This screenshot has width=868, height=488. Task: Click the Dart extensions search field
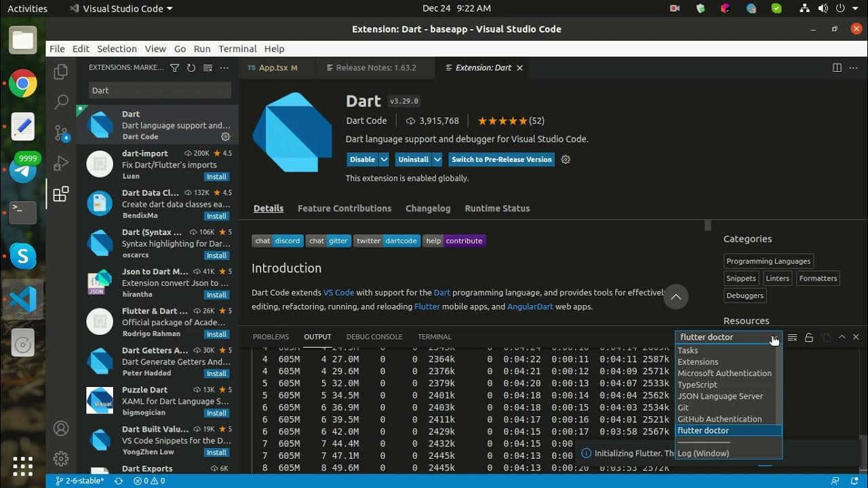160,90
